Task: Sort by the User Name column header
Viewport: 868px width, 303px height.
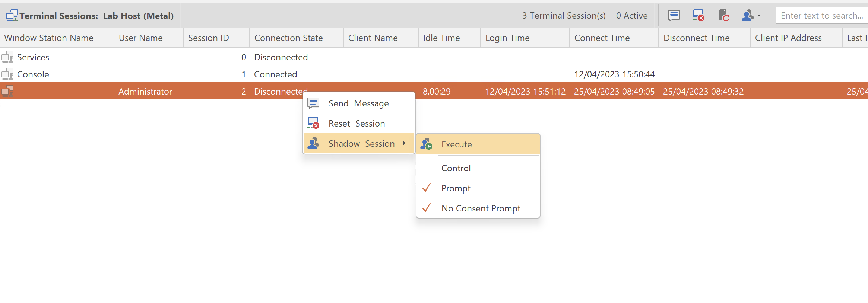Action: tap(140, 38)
